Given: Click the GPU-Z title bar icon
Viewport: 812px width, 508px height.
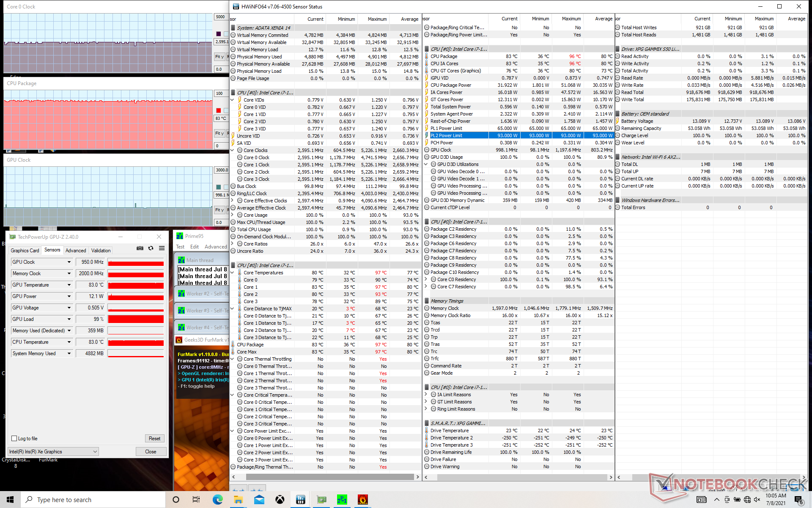Looking at the screenshot, I should point(12,237).
